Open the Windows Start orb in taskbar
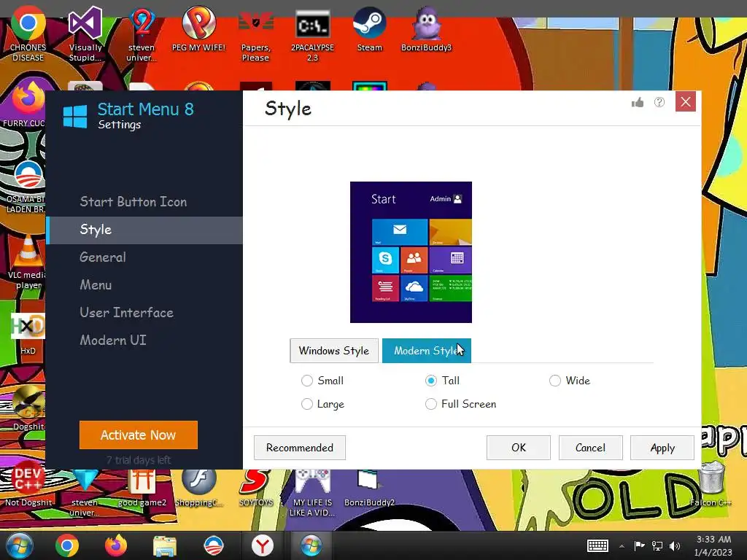This screenshot has width=747, height=560. pos(19,545)
